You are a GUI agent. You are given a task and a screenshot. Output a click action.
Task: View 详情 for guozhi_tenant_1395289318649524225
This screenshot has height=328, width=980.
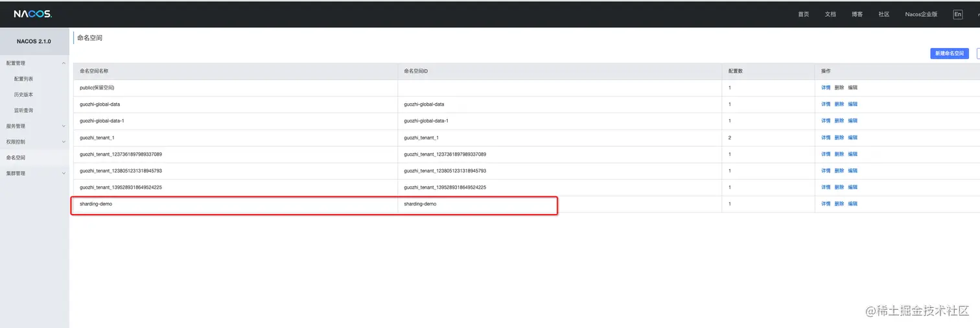tap(826, 187)
